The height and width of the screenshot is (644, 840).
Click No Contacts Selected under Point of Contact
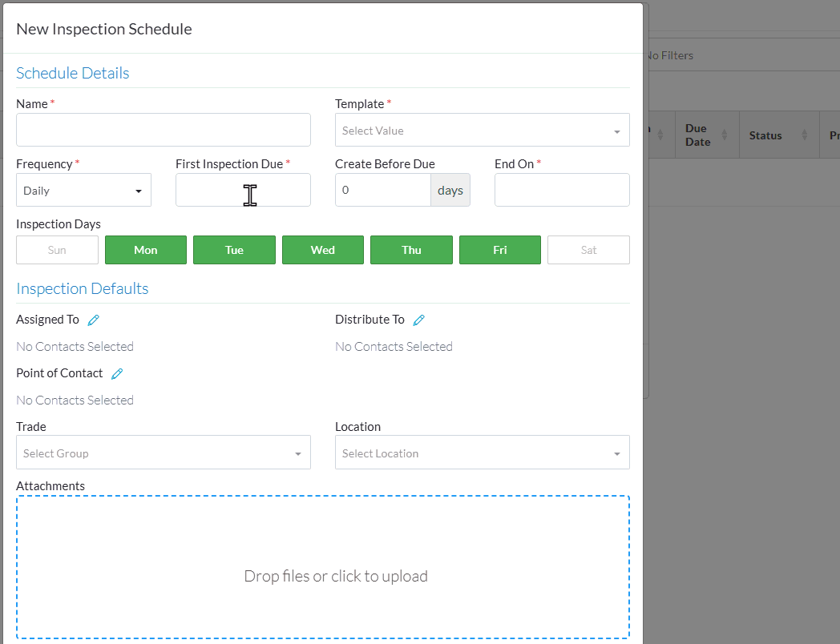(75, 400)
